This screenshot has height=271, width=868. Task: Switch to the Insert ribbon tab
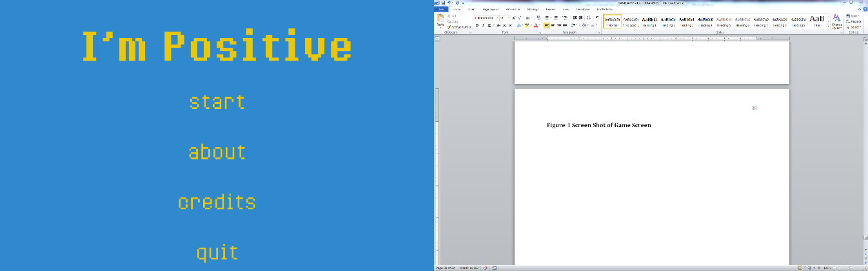click(x=471, y=10)
